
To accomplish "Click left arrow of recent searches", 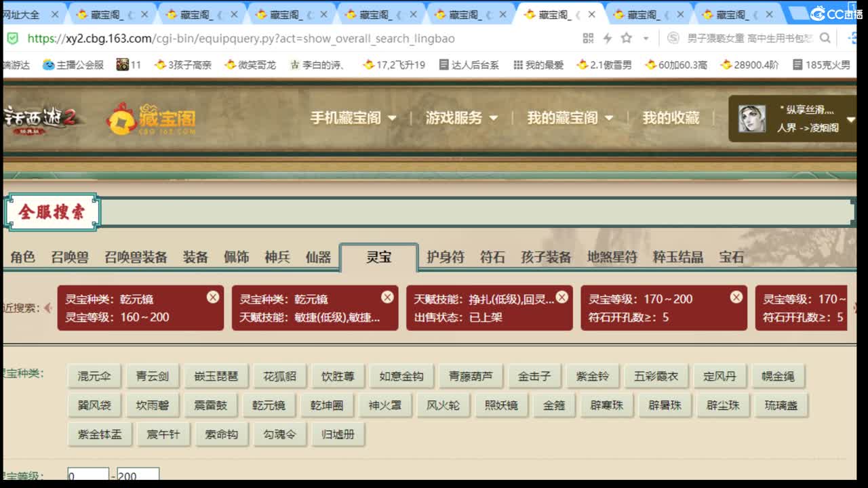I will point(48,308).
